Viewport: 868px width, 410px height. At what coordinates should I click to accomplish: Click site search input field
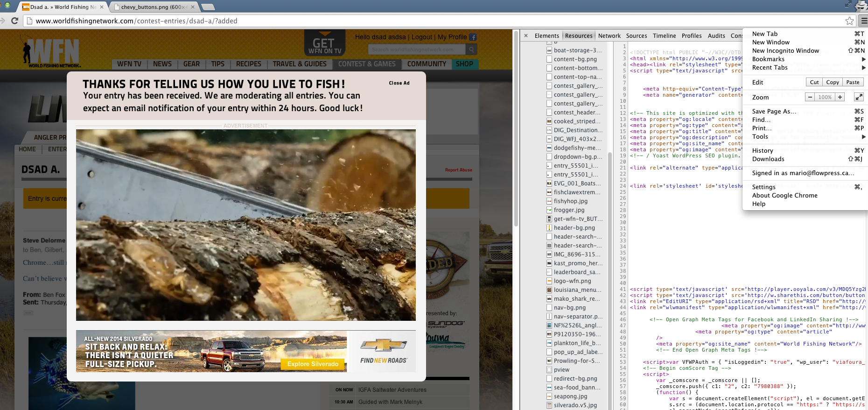417,49
